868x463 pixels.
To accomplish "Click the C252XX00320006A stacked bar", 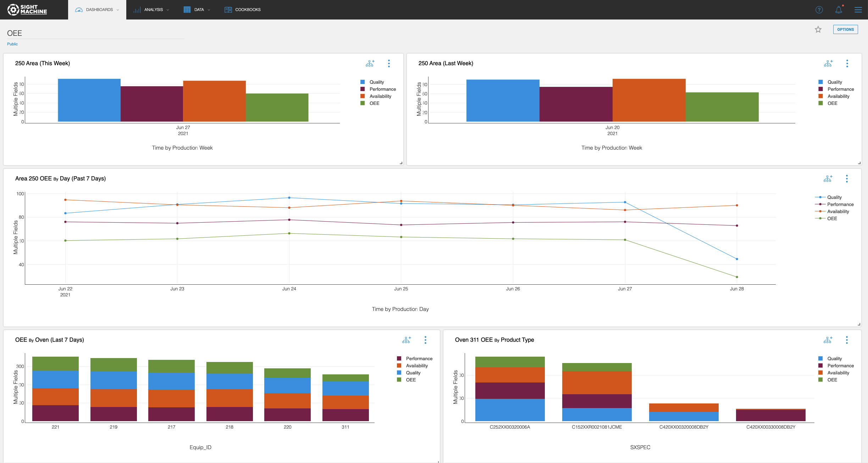I will coord(510,389).
